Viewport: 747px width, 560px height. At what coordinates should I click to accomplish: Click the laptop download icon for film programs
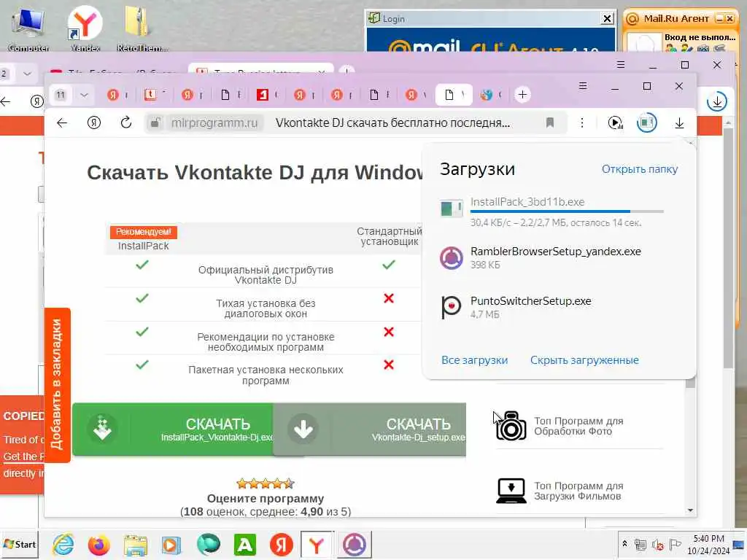[511, 491]
